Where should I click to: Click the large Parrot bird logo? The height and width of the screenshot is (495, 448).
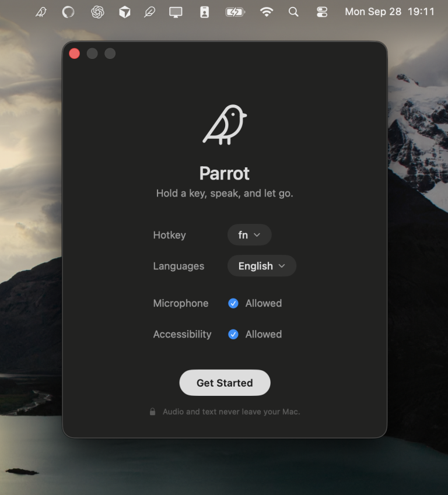pyautogui.click(x=225, y=125)
